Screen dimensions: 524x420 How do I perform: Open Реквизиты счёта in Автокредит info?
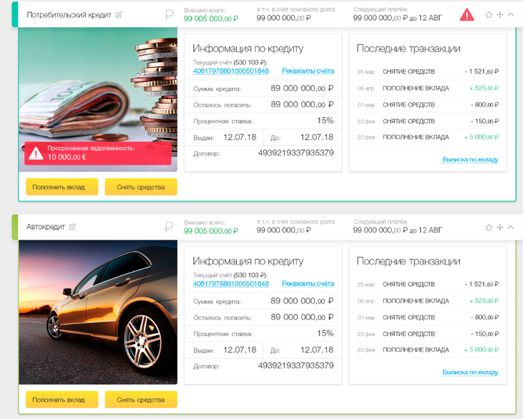coord(307,283)
